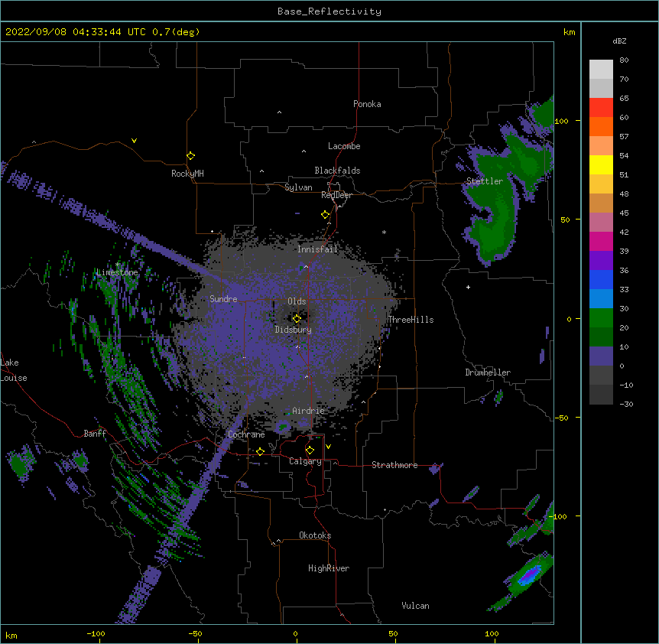Viewport: 659px width, 644px height.
Task: Click the Drumheller label
Action: point(488,372)
